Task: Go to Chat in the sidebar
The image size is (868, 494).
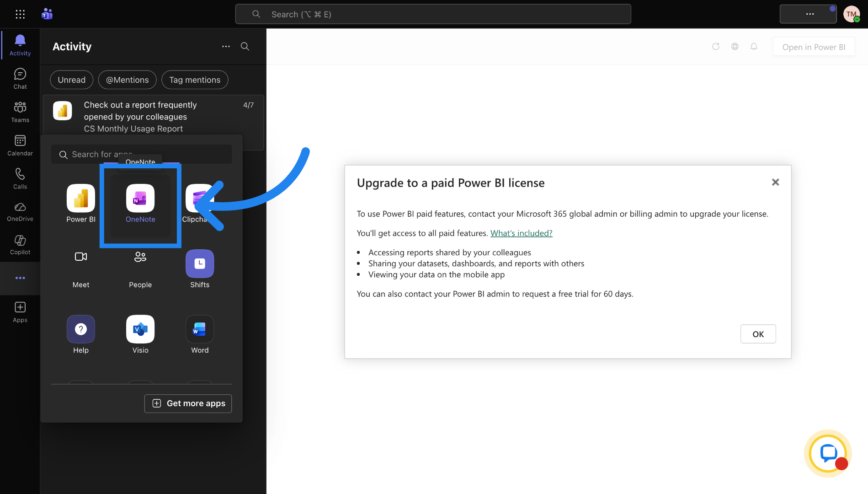Action: (x=20, y=79)
